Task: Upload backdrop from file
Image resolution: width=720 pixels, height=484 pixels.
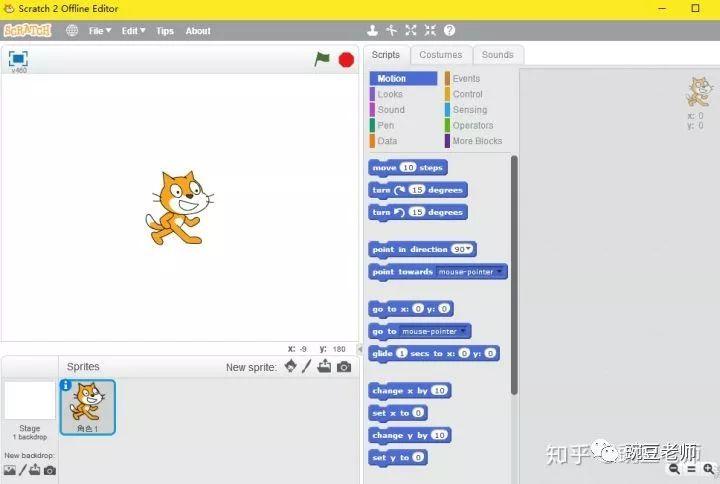Action: [x=35, y=470]
